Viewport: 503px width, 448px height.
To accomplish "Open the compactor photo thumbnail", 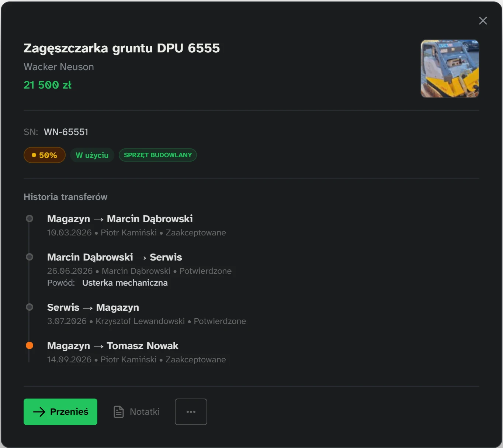I will (x=450, y=69).
